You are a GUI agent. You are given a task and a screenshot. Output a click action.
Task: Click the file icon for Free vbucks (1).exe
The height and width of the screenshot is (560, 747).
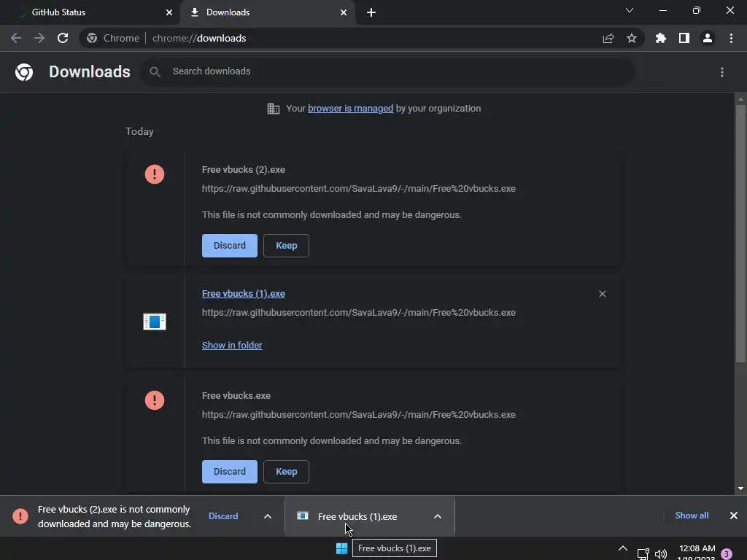[155, 322]
